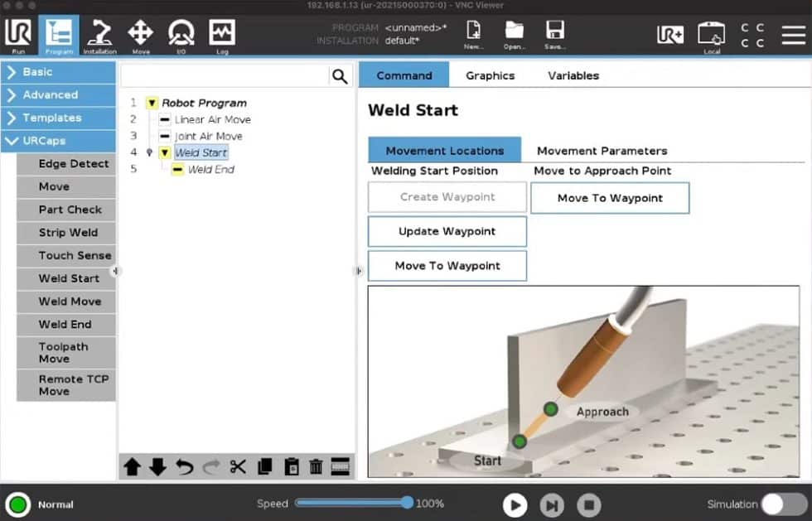812x521 pixels.
Task: Copy the selected node icon
Action: click(x=264, y=466)
